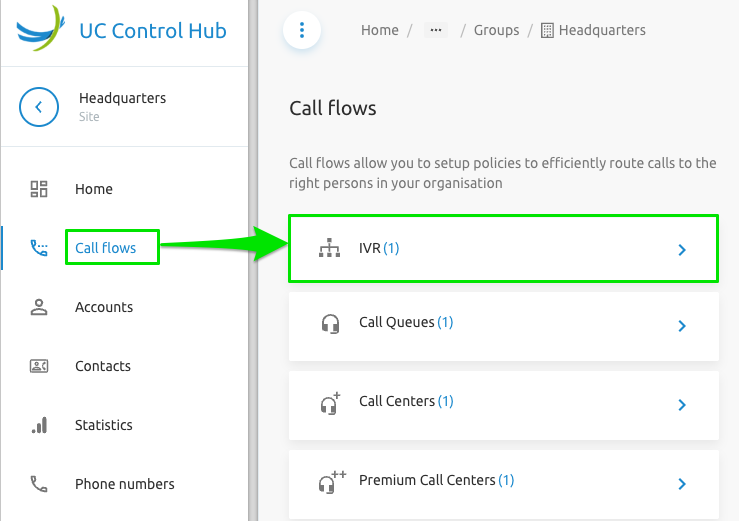Viewport: 739px width, 521px height.
Task: Open the Home breadcrumb link
Action: coord(380,30)
